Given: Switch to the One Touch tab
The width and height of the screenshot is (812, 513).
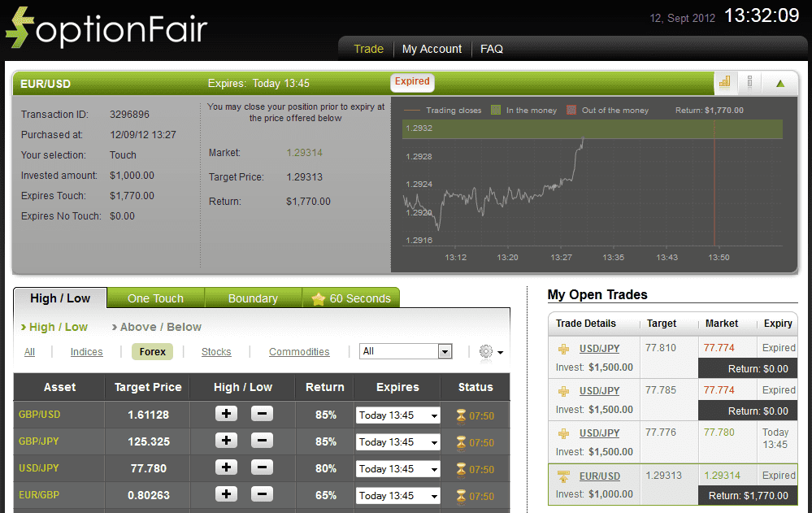Looking at the screenshot, I should click(x=155, y=298).
